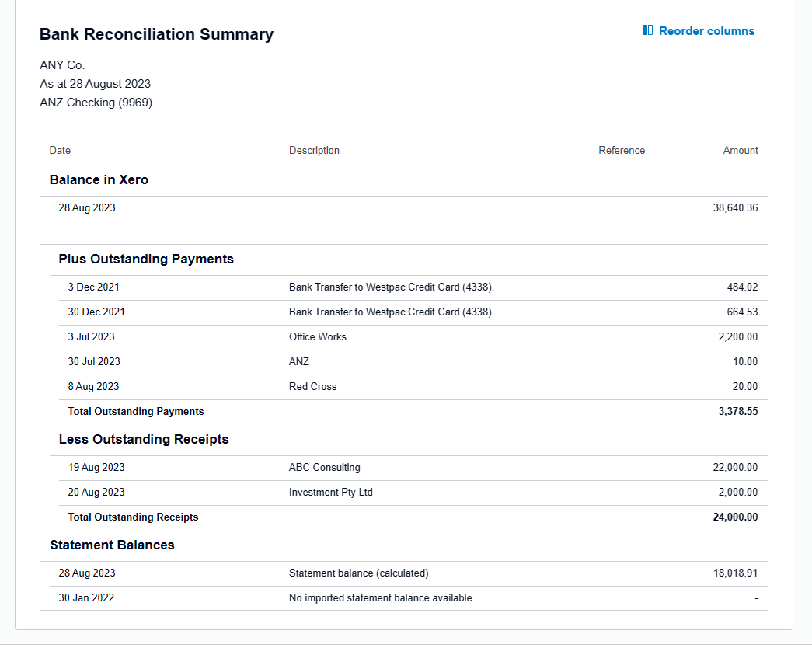Click the Amount column header

point(741,151)
